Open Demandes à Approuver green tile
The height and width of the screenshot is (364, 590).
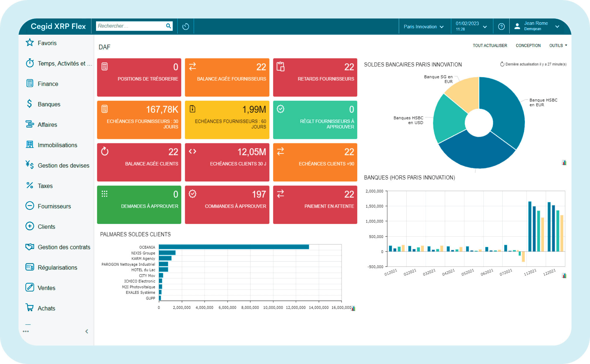139,205
